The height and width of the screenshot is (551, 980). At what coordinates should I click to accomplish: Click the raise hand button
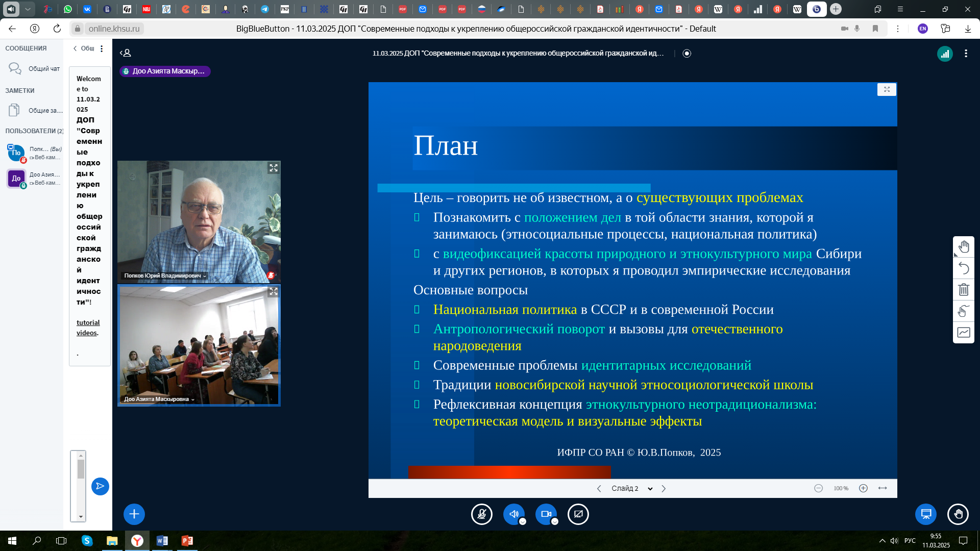point(958,514)
